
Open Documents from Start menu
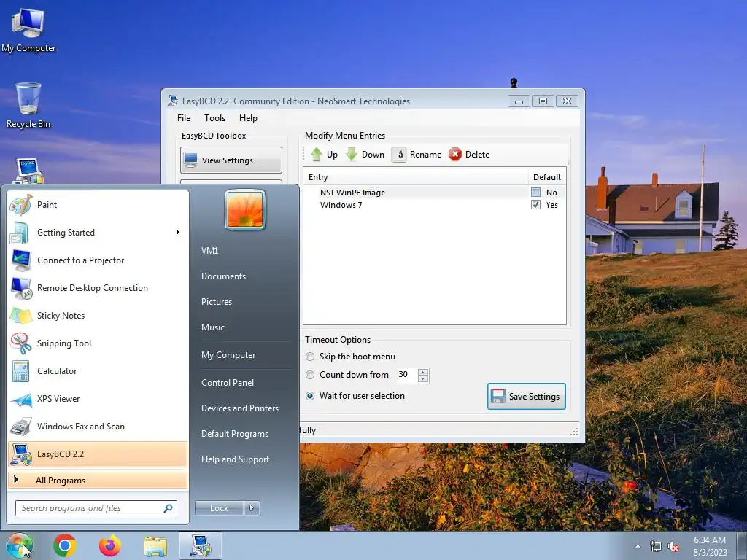click(x=223, y=276)
